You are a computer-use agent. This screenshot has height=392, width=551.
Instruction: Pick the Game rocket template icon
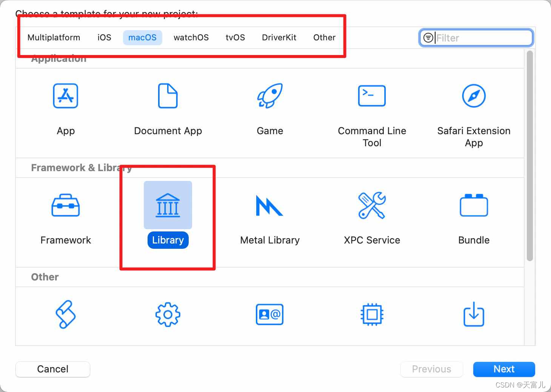tap(270, 96)
